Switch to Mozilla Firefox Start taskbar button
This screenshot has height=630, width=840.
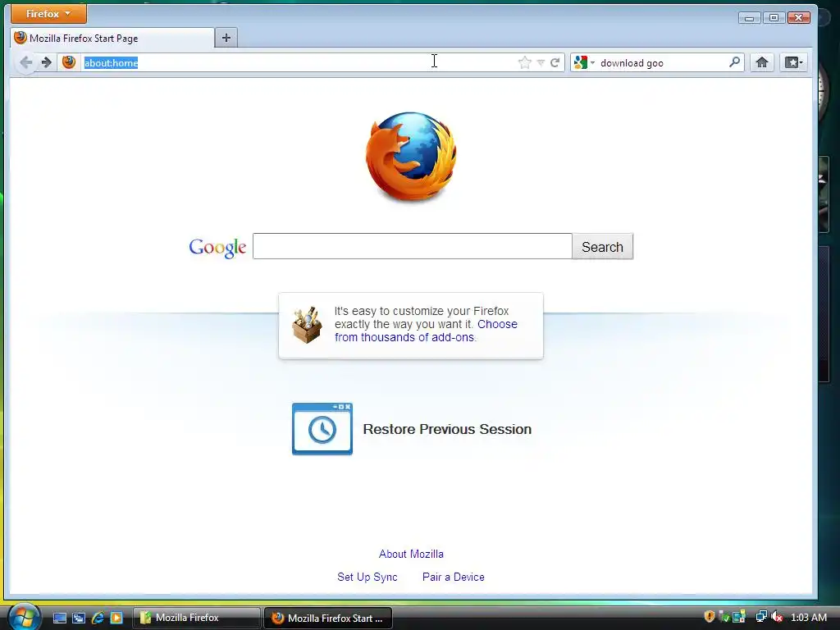coord(328,618)
